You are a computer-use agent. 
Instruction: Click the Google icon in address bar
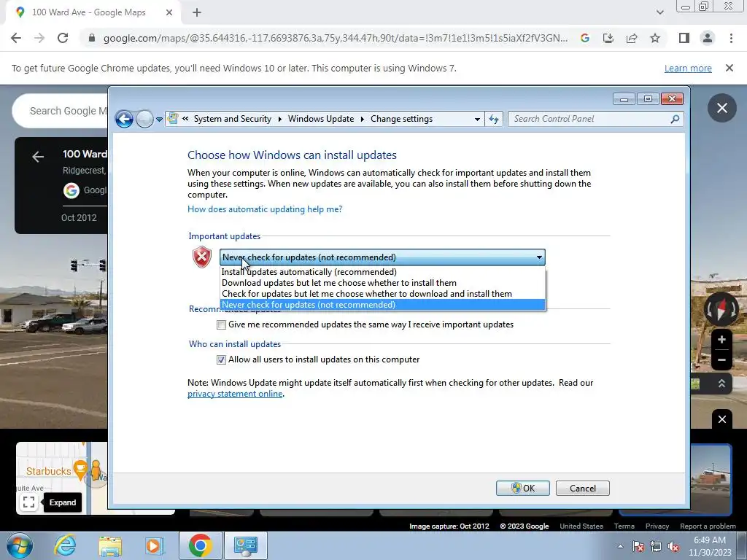585,38
